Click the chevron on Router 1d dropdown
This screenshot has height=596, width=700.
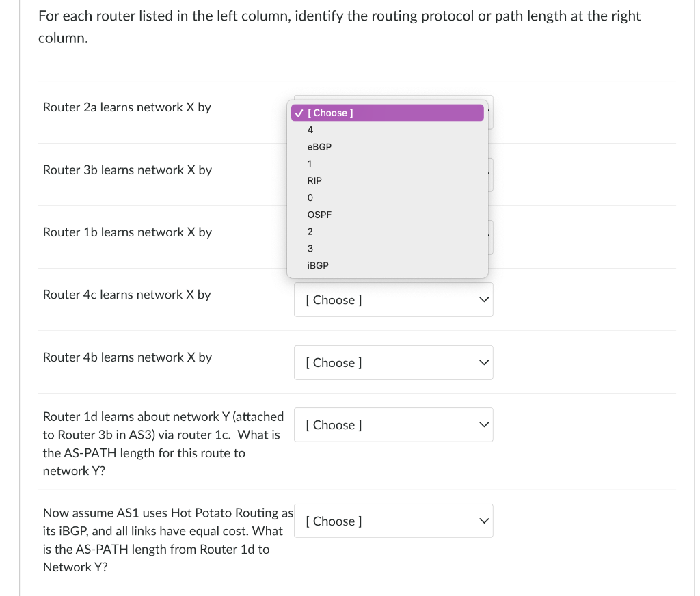[x=484, y=424]
